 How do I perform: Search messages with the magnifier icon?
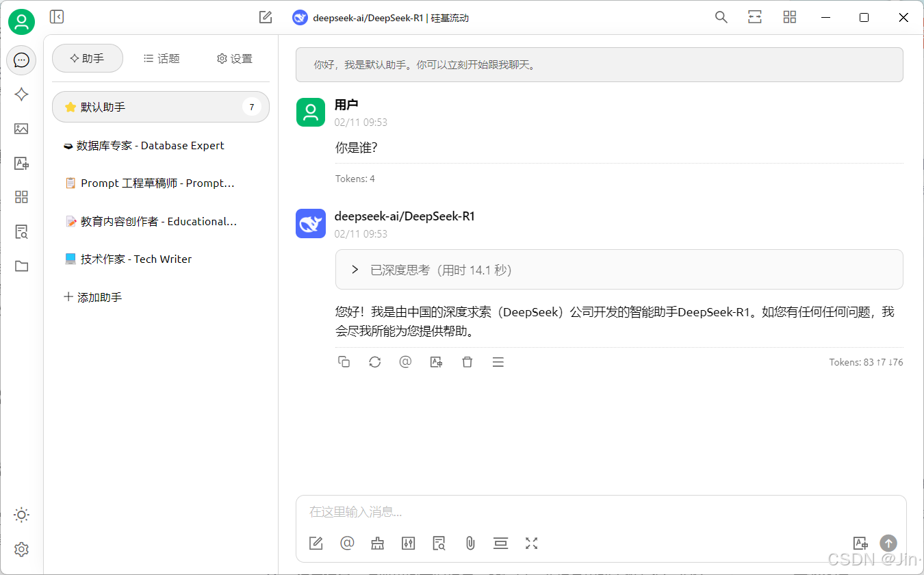pyautogui.click(x=721, y=17)
